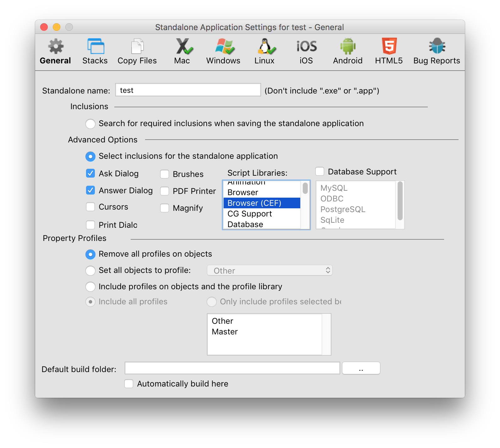Select Master in the profiles list

[x=265, y=332]
